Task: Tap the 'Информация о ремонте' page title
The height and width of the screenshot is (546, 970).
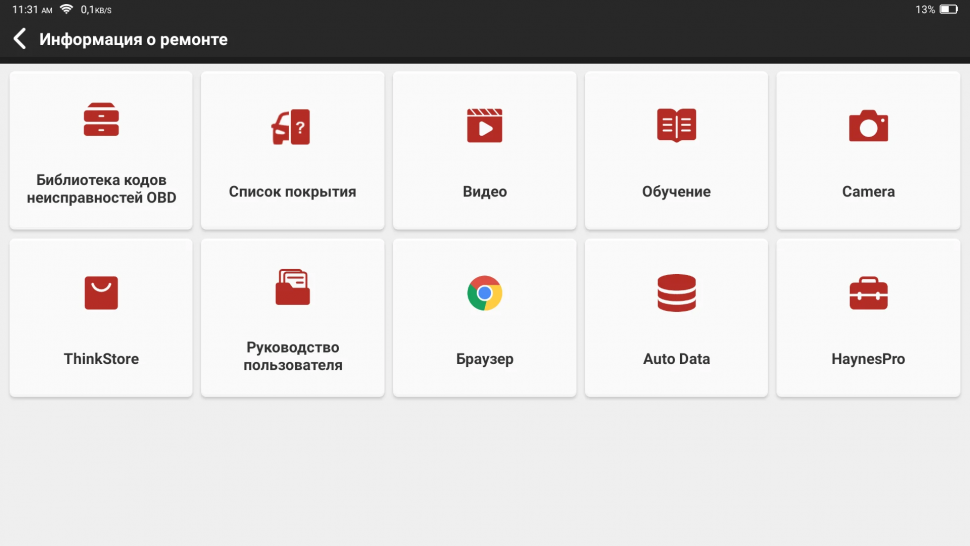Action: pos(133,40)
